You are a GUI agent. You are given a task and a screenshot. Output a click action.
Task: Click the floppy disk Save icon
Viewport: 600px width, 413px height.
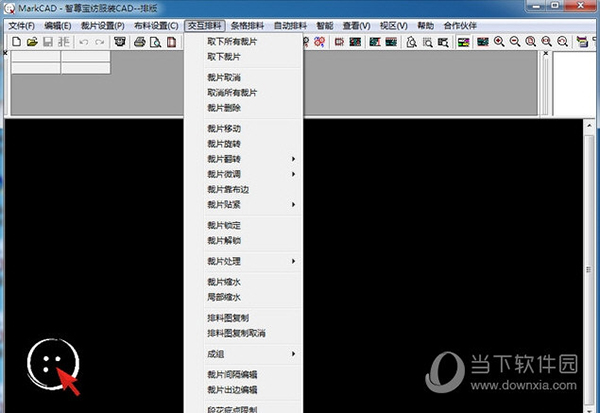pyautogui.click(x=48, y=42)
